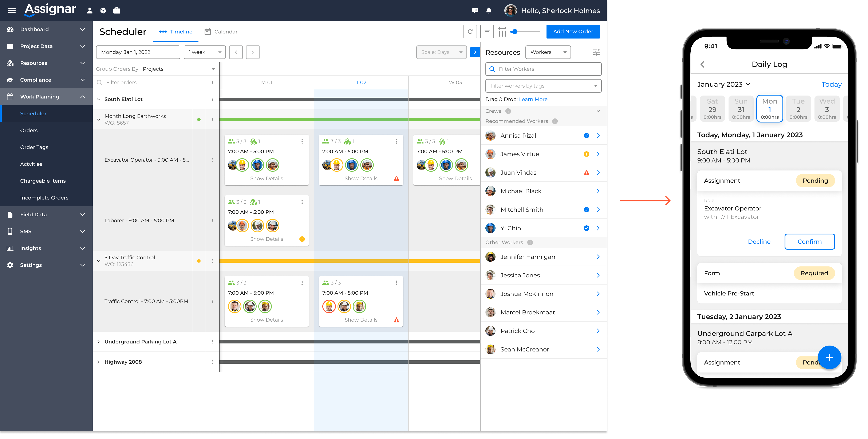This screenshot has height=439, width=868.
Task: Click the Add New Order button
Action: (573, 32)
